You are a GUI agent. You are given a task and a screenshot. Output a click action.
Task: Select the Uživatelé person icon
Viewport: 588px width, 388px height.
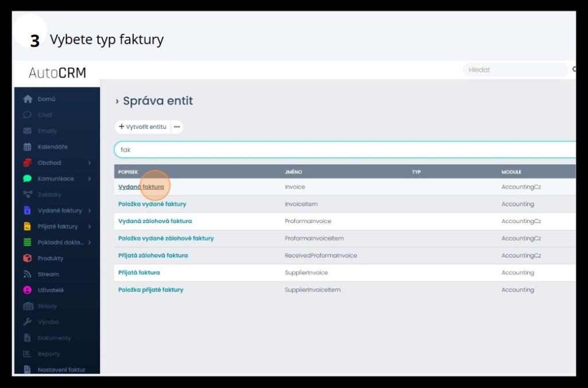[x=28, y=290]
